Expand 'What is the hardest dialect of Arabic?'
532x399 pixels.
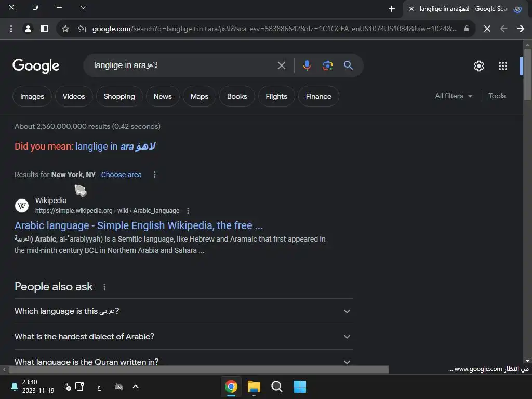tap(183, 337)
